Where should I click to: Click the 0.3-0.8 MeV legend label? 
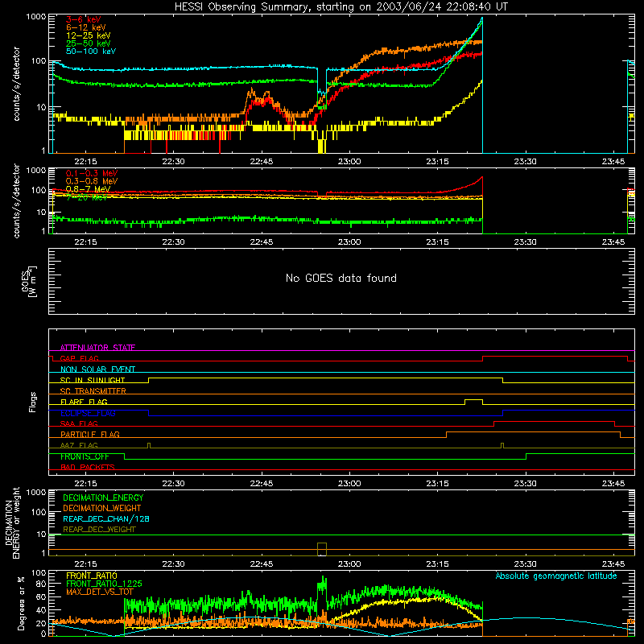point(92,181)
